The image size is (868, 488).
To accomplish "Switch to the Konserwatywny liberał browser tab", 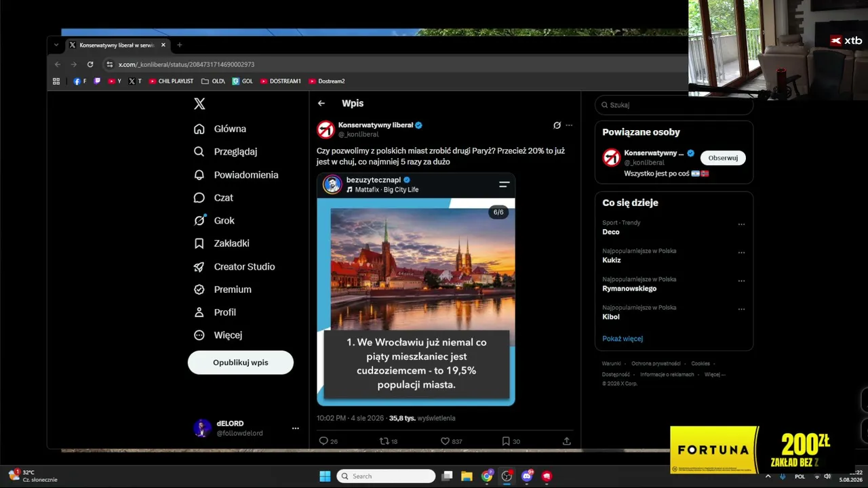I will tap(117, 45).
